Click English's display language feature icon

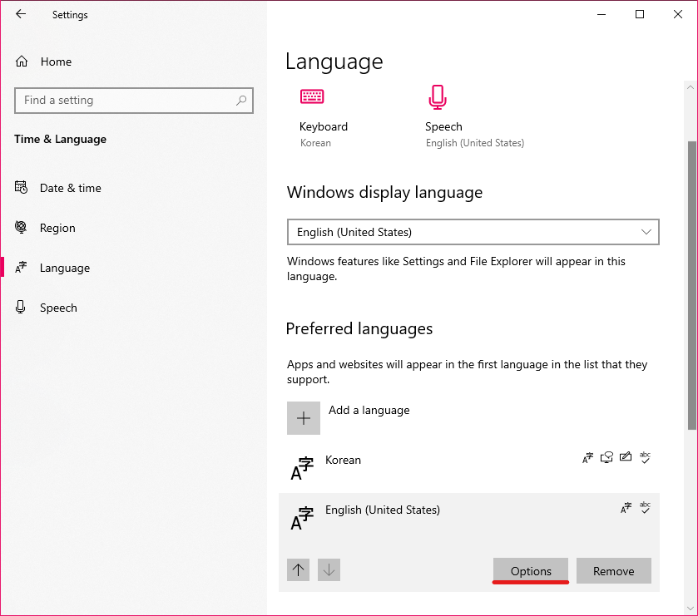coord(626,507)
